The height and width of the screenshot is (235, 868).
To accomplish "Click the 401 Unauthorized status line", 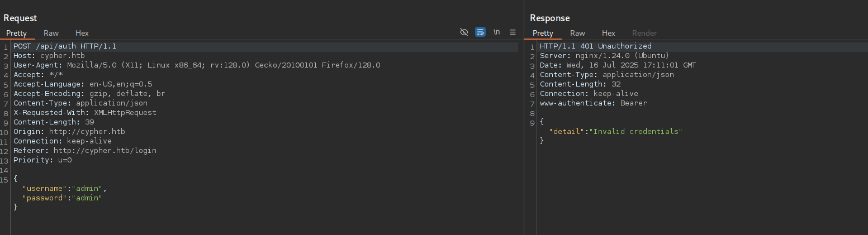I will (595, 46).
